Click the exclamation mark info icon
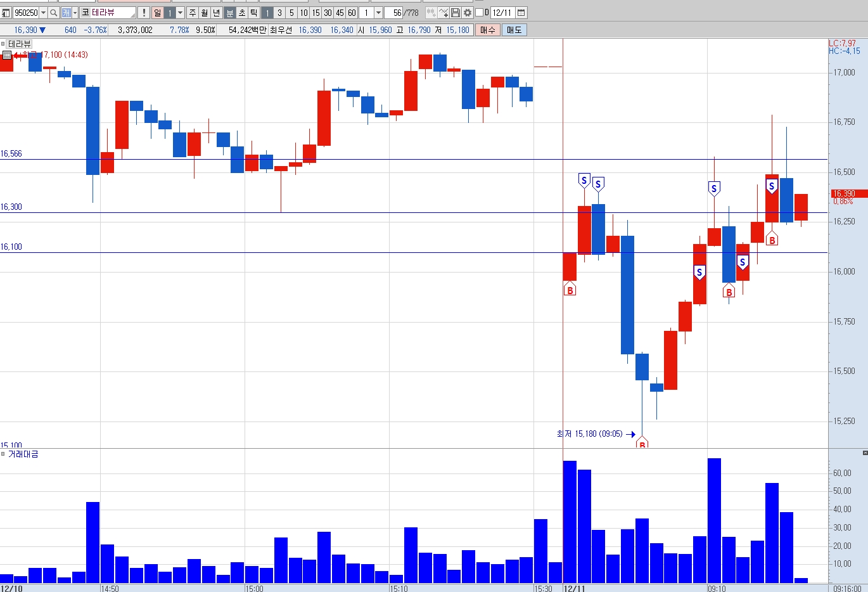 (144, 13)
